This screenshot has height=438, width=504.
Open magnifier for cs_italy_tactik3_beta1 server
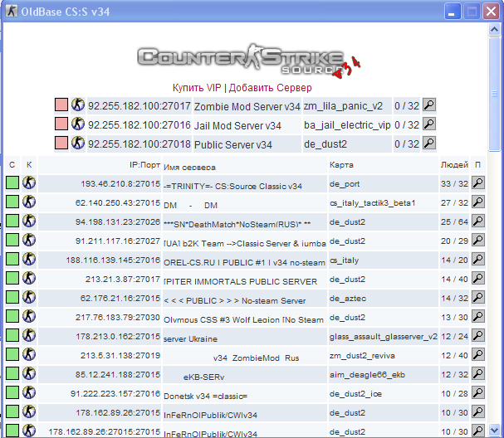point(478,202)
